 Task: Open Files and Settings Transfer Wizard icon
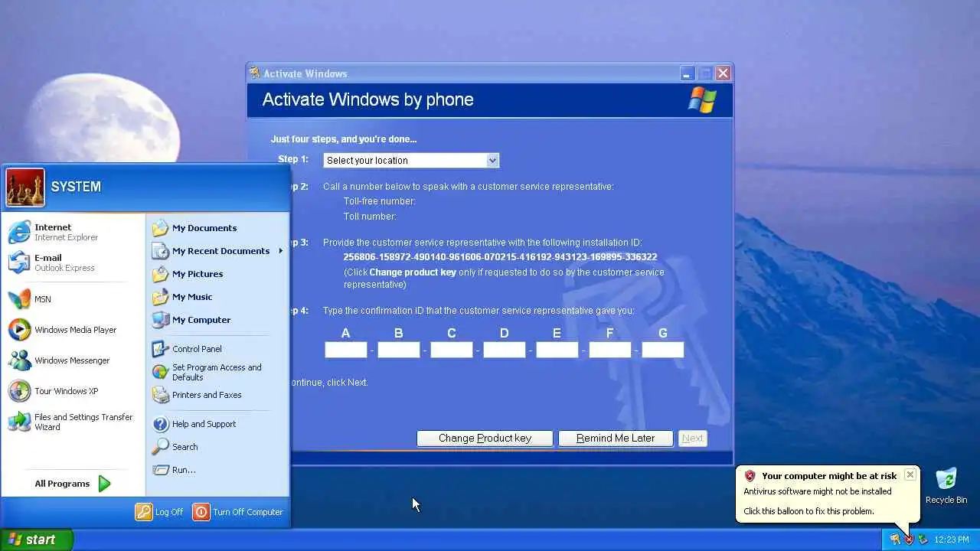[19, 422]
